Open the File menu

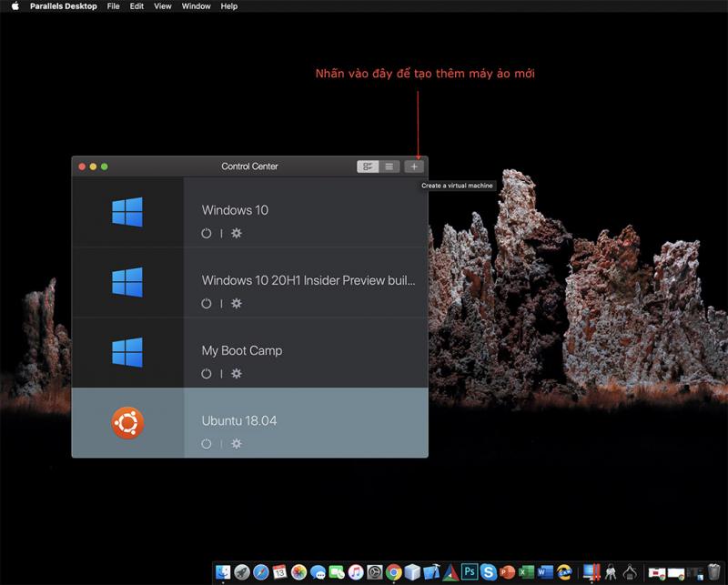point(113,6)
